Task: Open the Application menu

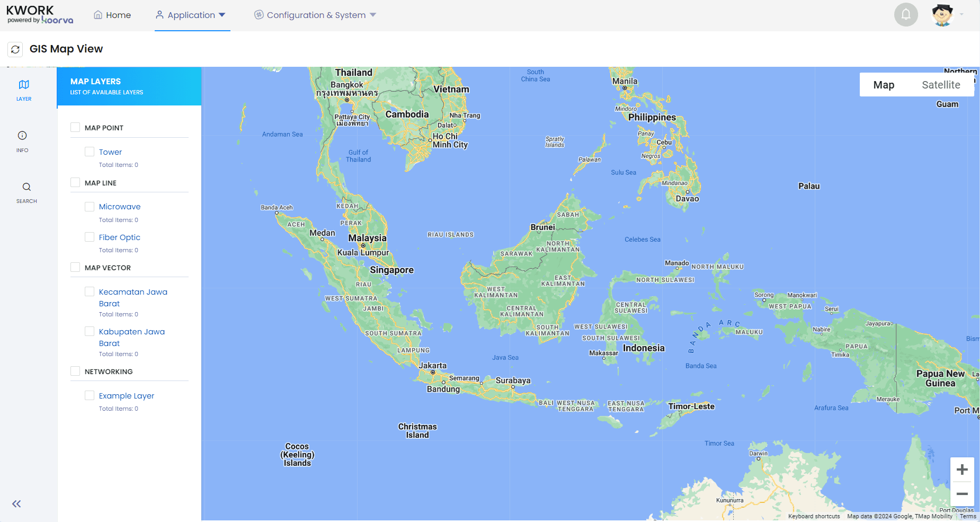Action: (191, 15)
